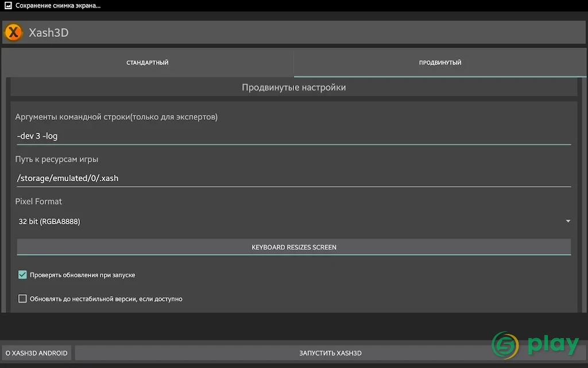588x368 pixels.
Task: Focus the game resources path field
Action: [293, 178]
